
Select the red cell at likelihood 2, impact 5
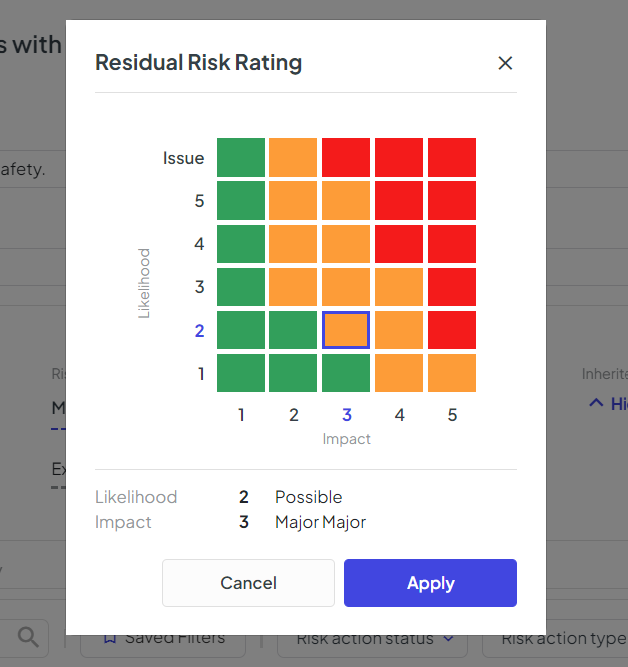452,330
